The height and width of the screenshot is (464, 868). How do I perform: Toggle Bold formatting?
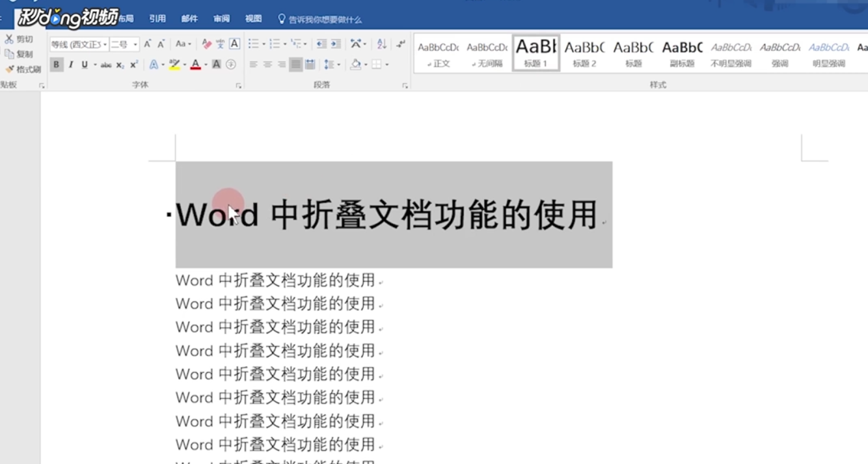57,64
